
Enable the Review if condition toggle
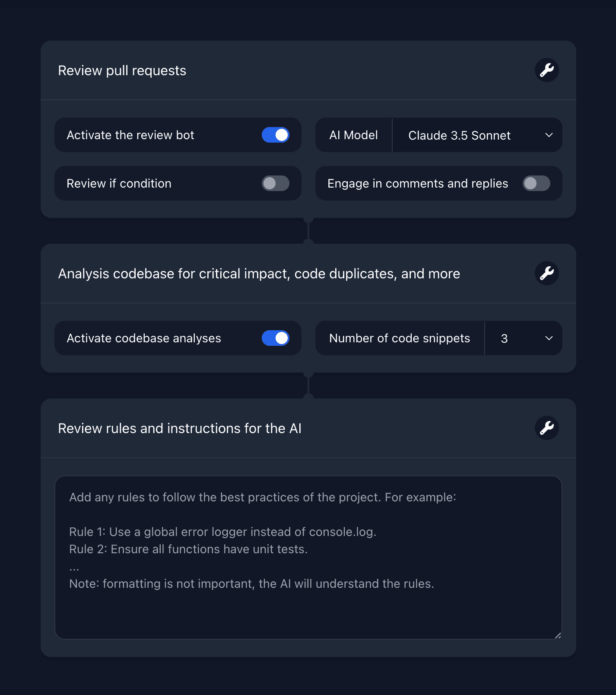coord(276,183)
